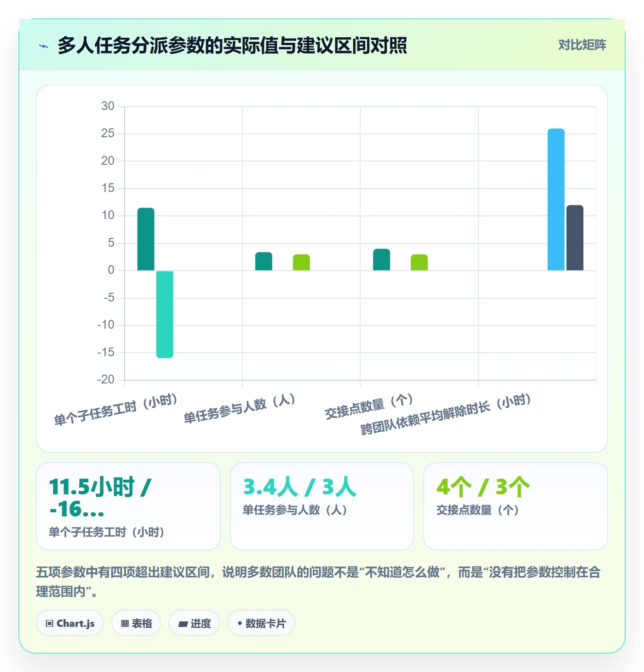This screenshot has width=644, height=672.
Task: Click the lime green bar for 单任务参与人数
Action: tap(301, 262)
